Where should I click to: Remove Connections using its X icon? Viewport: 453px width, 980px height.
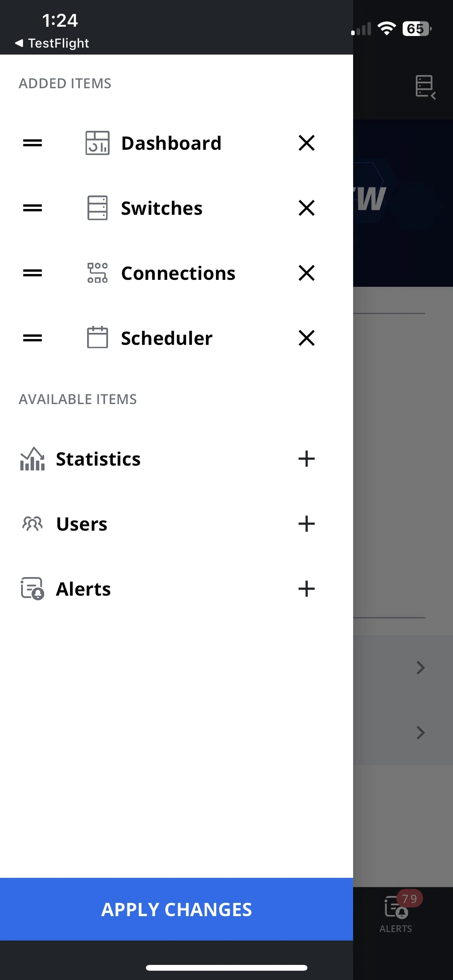click(x=307, y=273)
